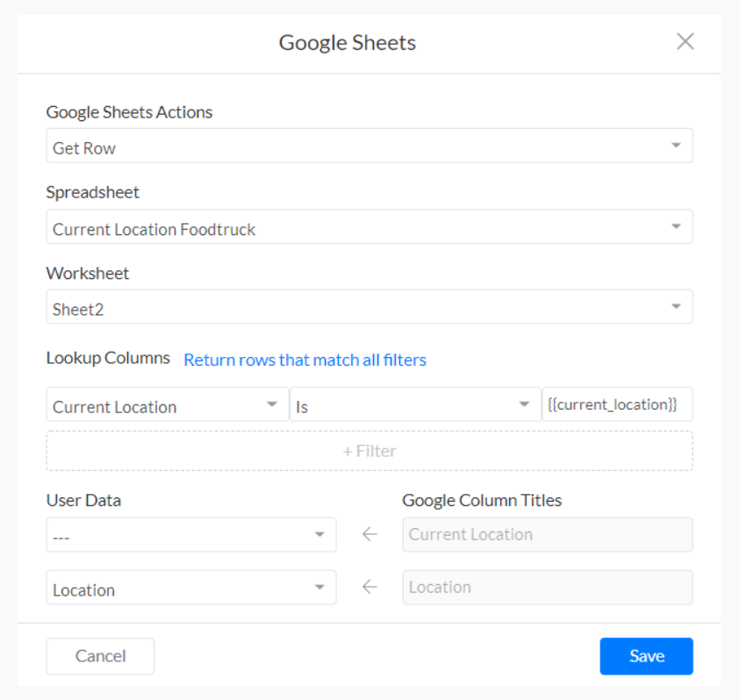Open the Spreadsheet dropdown showing Current Location Foodtruck
740x700 pixels.
tap(369, 227)
